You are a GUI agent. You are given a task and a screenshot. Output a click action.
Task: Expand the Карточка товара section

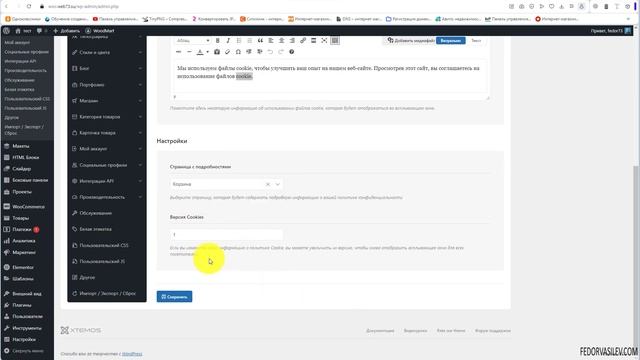point(107,133)
